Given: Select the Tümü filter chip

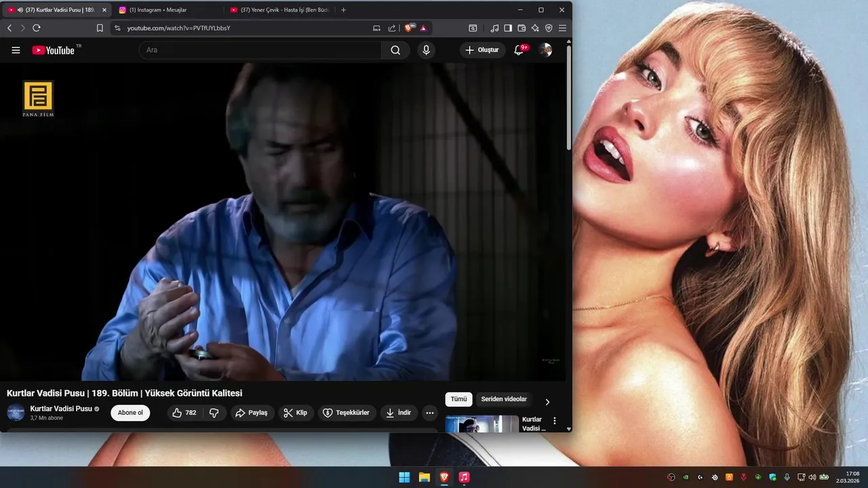Looking at the screenshot, I should (x=458, y=399).
